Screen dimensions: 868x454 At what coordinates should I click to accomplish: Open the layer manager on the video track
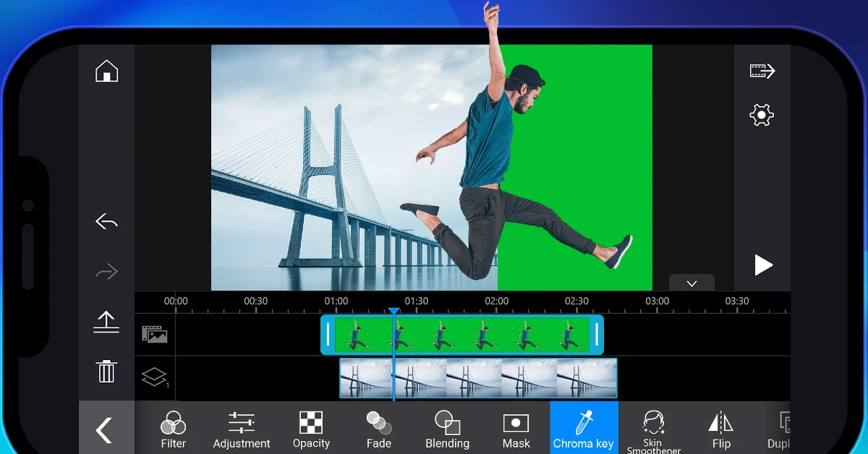[154, 377]
